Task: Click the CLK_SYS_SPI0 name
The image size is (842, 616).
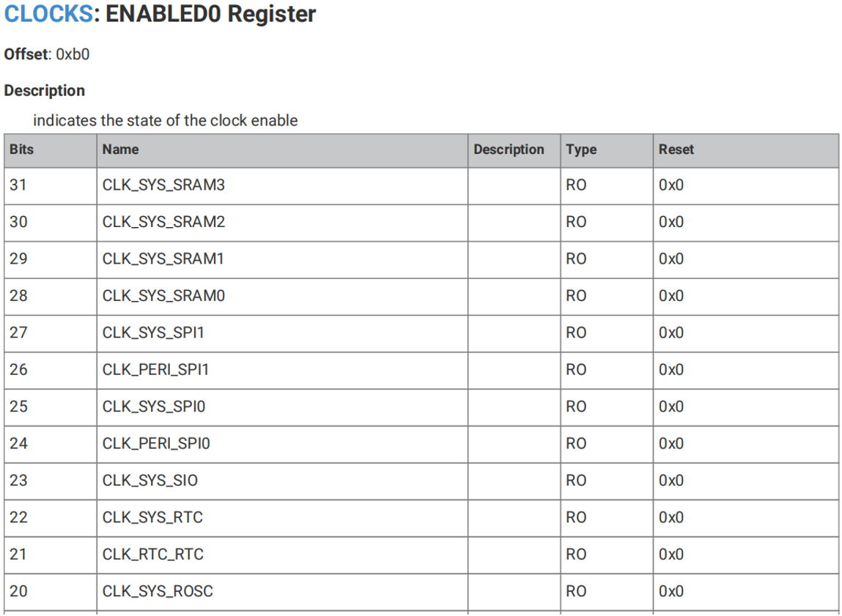Action: pos(154,407)
